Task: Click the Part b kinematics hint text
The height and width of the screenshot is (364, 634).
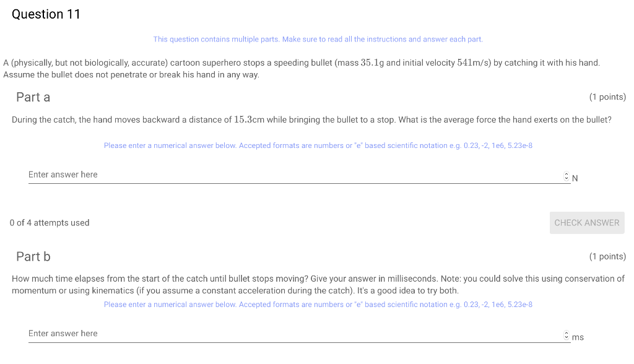Action: [x=317, y=285]
